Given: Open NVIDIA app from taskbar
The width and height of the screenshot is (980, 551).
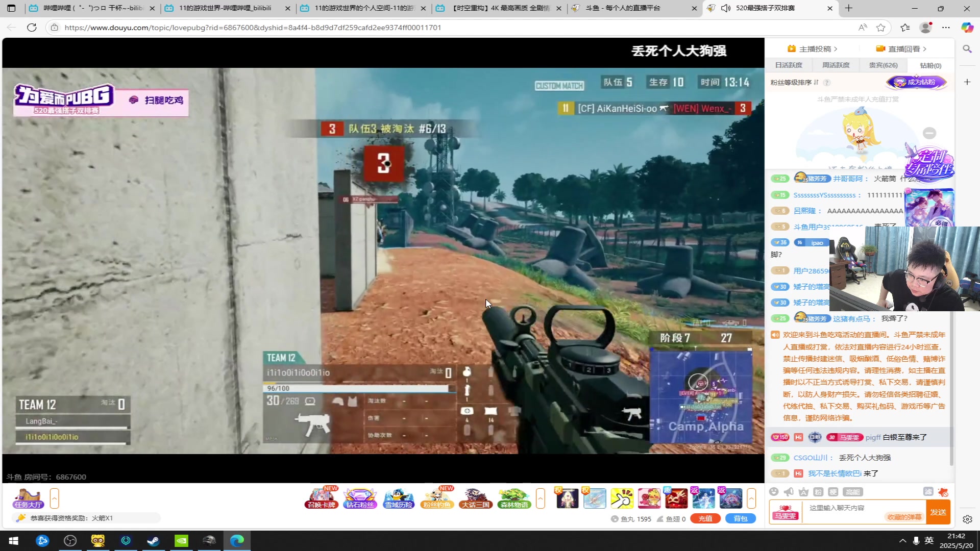Looking at the screenshot, I should point(181,541).
